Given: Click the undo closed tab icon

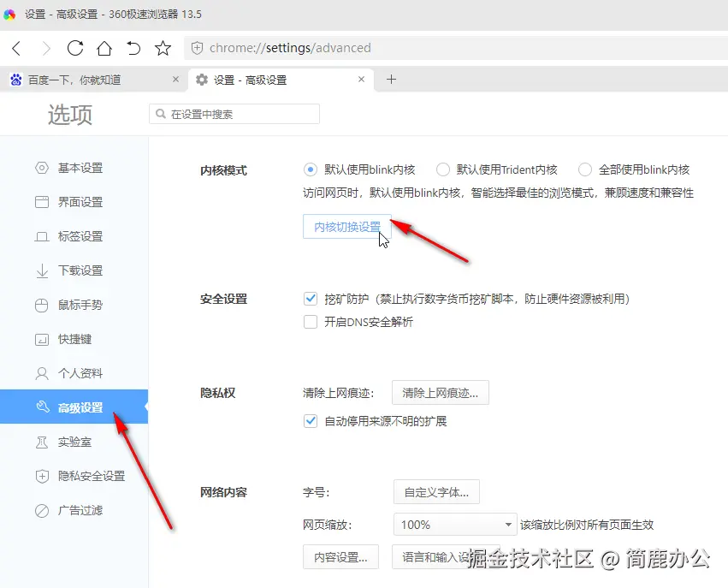Looking at the screenshot, I should coord(133,48).
